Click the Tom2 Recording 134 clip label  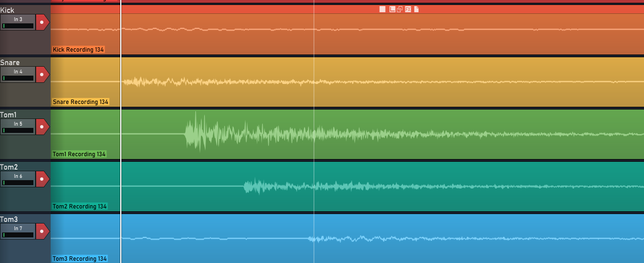point(80,206)
